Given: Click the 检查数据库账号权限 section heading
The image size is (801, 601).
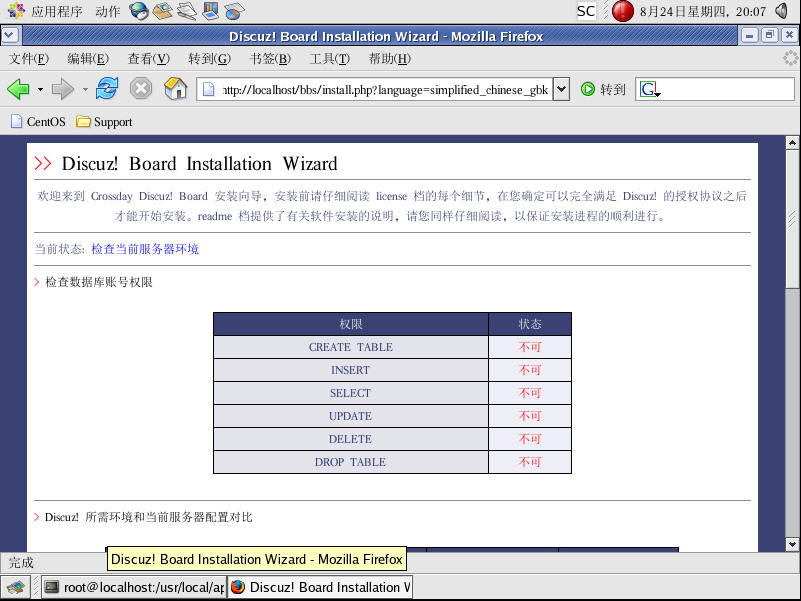Looking at the screenshot, I should point(99,282).
